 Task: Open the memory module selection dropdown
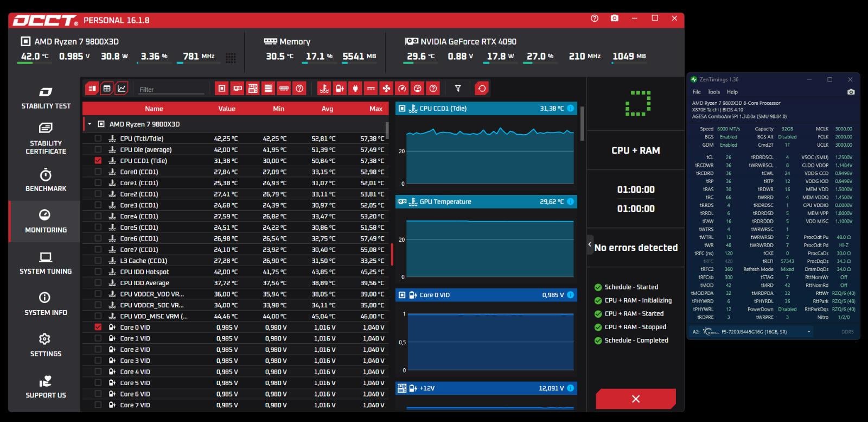(x=809, y=332)
